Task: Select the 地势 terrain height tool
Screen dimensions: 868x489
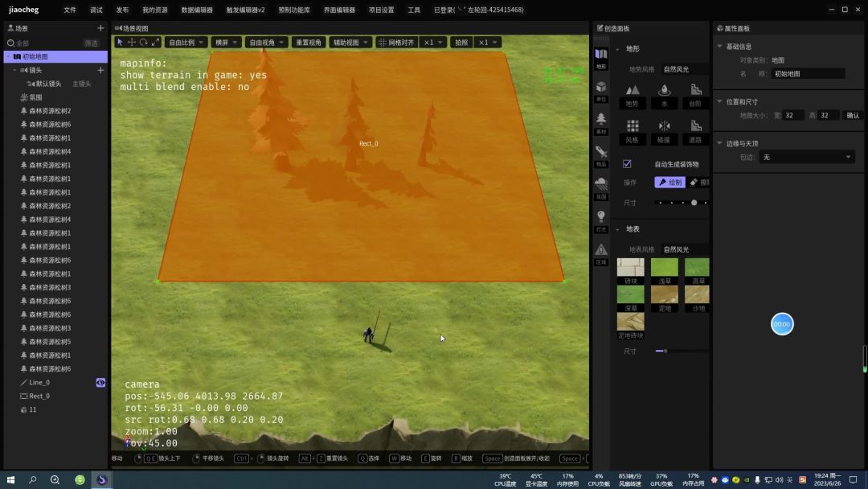Action: point(632,95)
